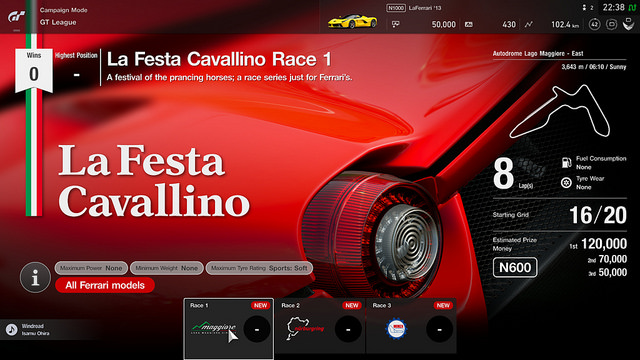The width and height of the screenshot is (640, 360).
Task: Click the 8 Lap(s) count
Action: pyautogui.click(x=513, y=173)
